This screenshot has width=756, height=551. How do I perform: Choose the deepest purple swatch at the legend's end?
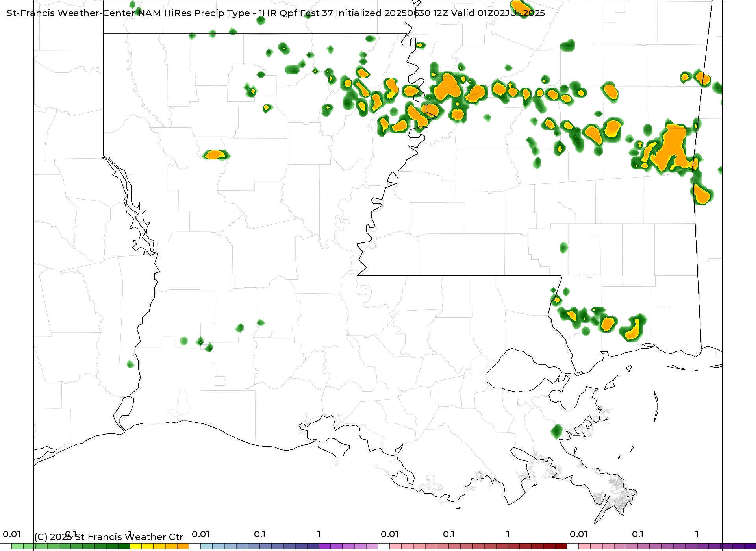coord(750,546)
